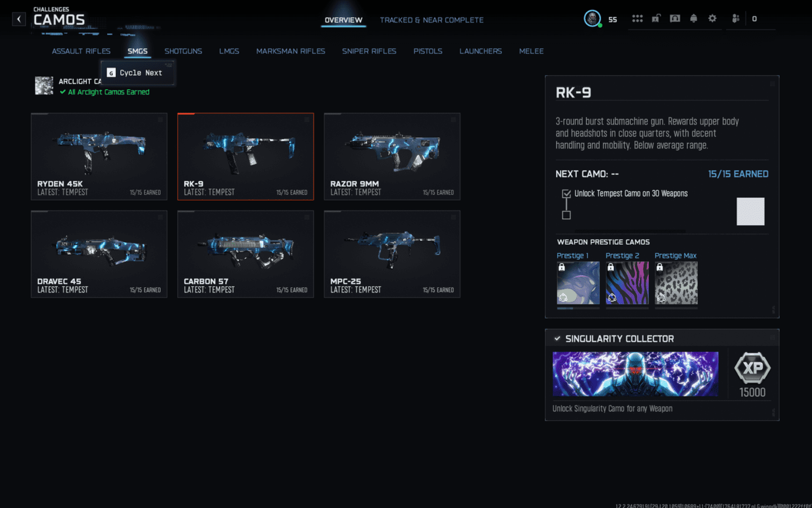The width and height of the screenshot is (812, 508).
Task: Click the Singularity Collector checkmark
Action: (557, 339)
